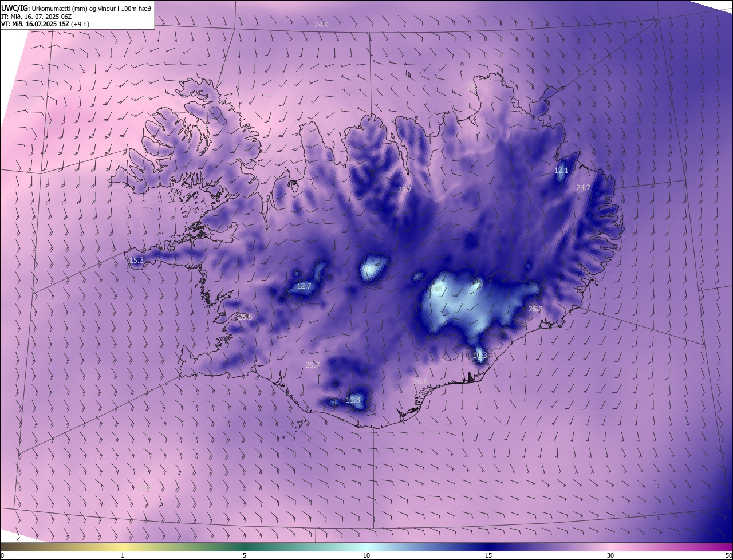
Task: Click the 15 tick on the colorbar legend
Action: [x=488, y=555]
